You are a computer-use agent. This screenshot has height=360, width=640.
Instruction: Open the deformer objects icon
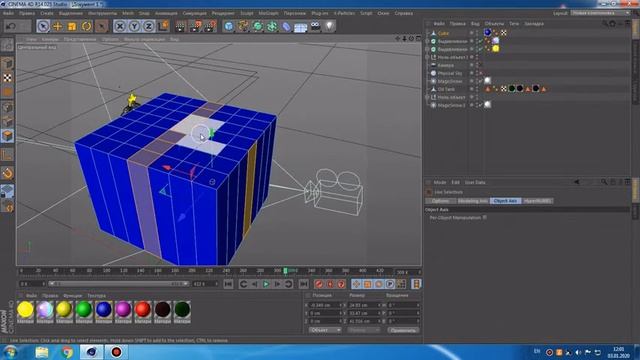tap(286, 27)
